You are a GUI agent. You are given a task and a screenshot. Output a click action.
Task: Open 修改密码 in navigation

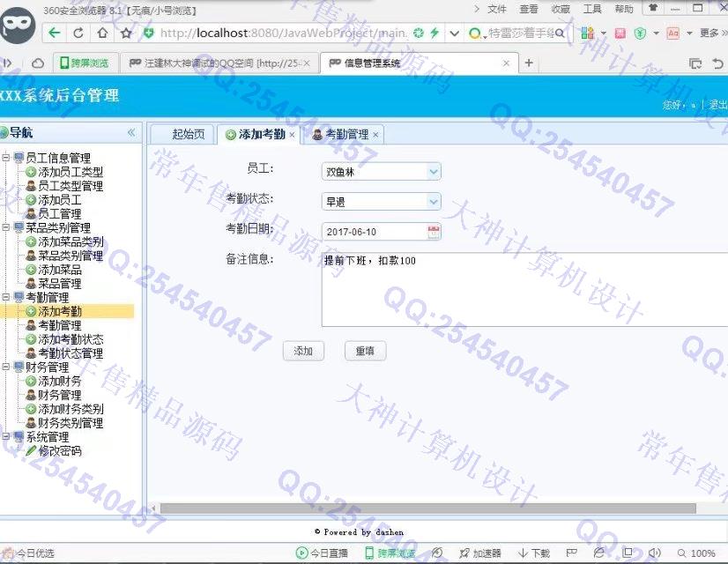[59, 450]
